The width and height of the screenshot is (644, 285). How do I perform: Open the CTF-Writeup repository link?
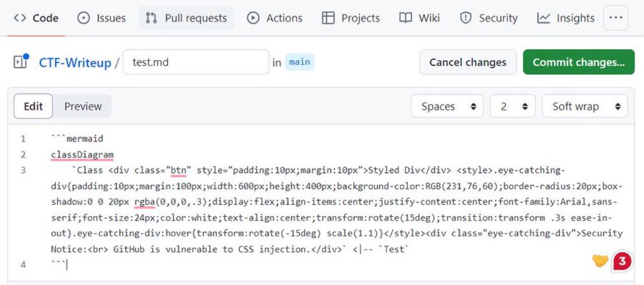point(75,63)
